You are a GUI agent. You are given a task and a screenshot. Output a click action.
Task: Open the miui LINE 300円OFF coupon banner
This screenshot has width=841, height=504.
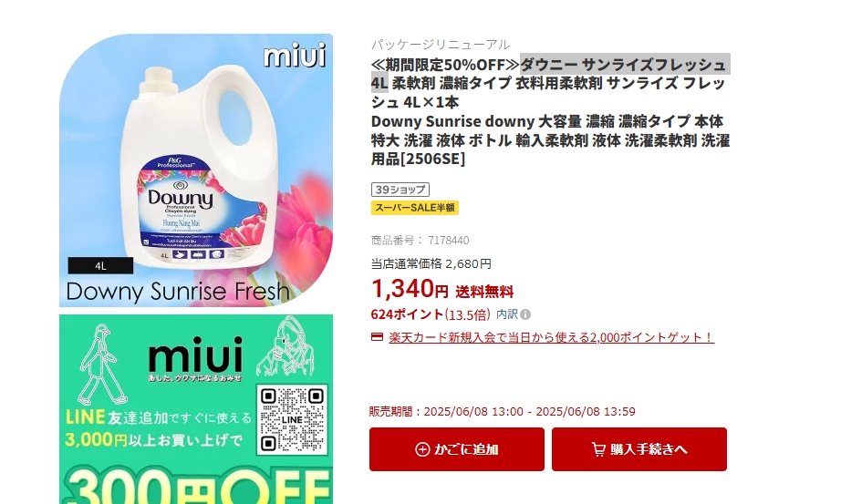[196, 409]
